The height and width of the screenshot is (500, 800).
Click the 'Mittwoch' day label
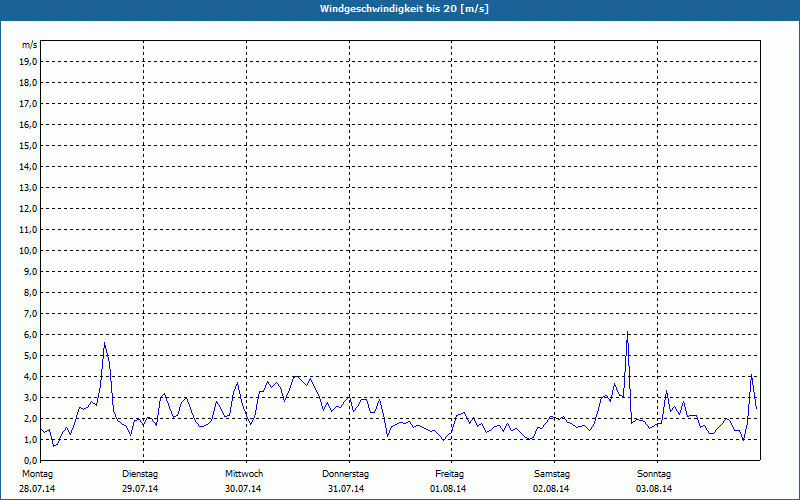coord(244,474)
